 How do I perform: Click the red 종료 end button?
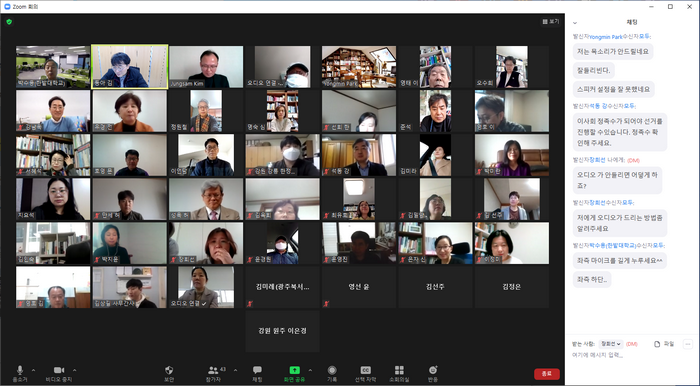pos(546,374)
